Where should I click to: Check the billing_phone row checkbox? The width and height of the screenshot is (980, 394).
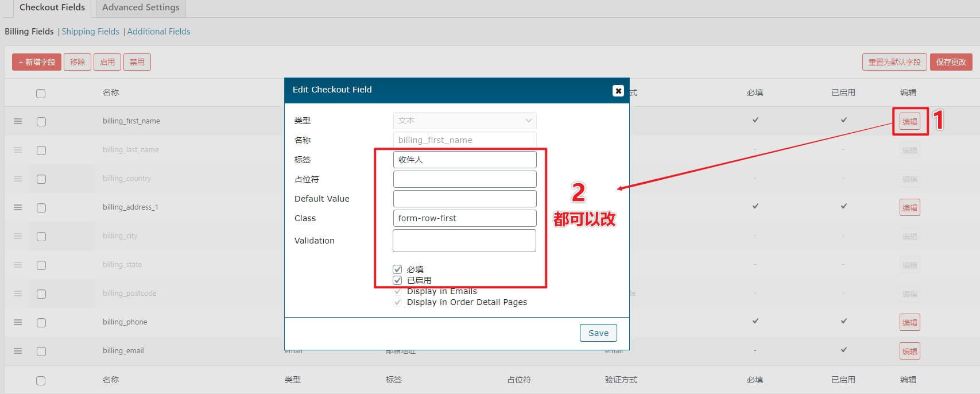click(x=41, y=323)
